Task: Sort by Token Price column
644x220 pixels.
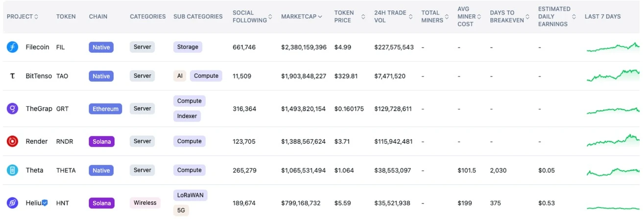Action: click(x=350, y=17)
